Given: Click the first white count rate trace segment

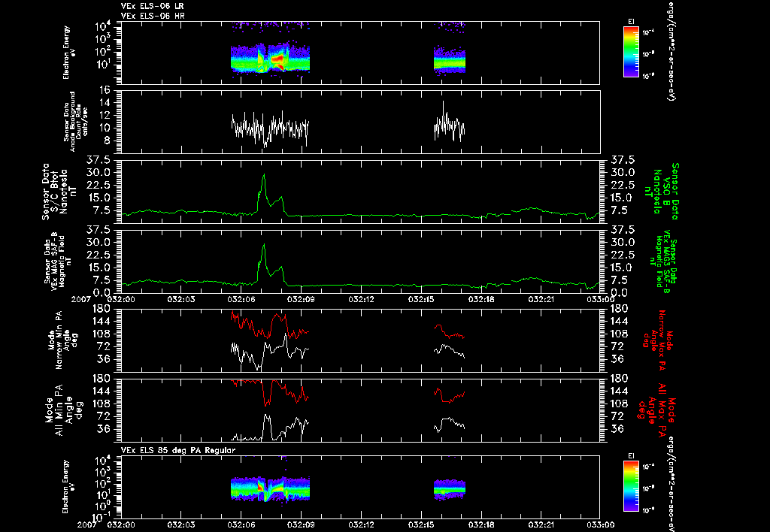Looking at the screenshot, I should (270, 128).
